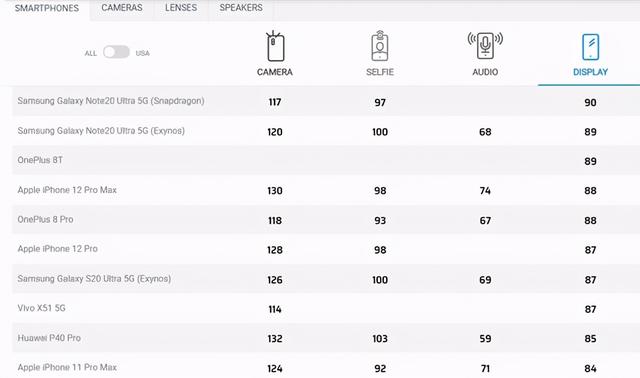640x378 pixels.
Task: Open the OnePlus 8T entry
Action: 40,160
